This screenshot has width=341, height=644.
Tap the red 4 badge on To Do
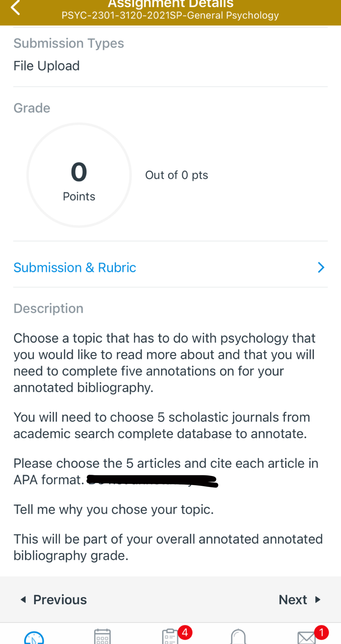[185, 632]
